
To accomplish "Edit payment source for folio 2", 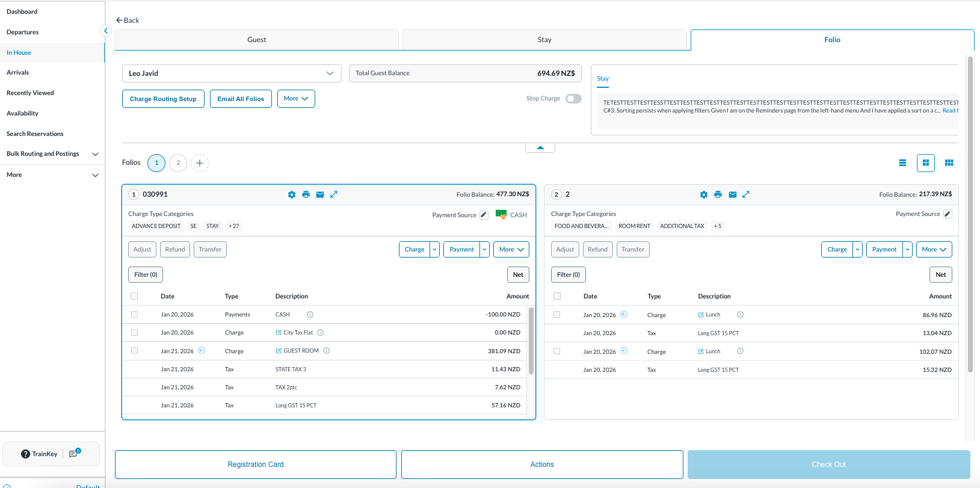I will click(x=948, y=214).
